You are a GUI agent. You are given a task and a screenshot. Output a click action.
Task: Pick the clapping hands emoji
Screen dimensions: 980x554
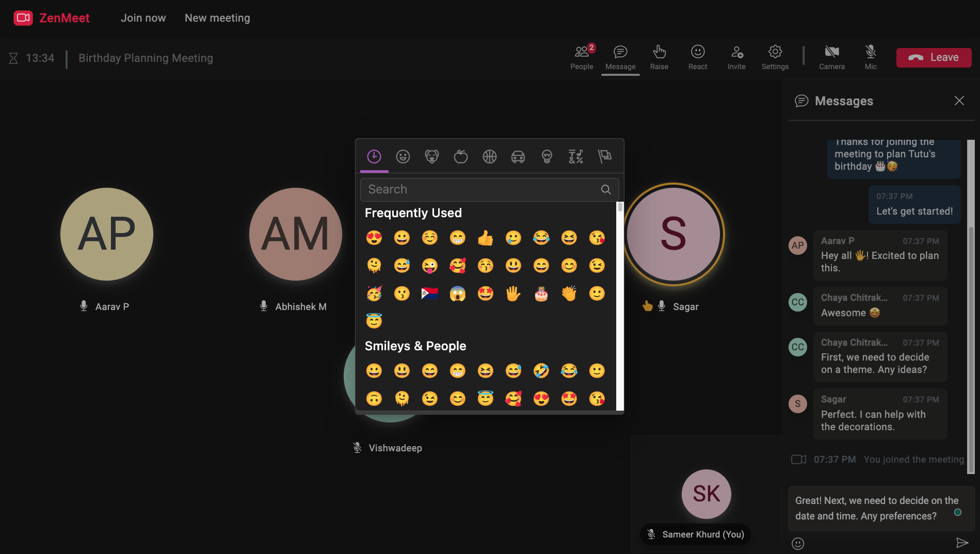pyautogui.click(x=569, y=294)
